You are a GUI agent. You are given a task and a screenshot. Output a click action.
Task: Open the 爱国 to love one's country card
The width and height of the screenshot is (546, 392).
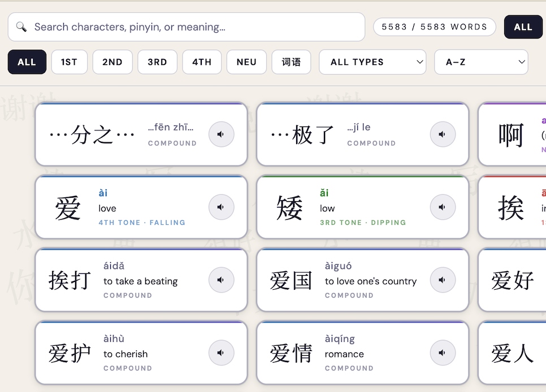pyautogui.click(x=363, y=280)
